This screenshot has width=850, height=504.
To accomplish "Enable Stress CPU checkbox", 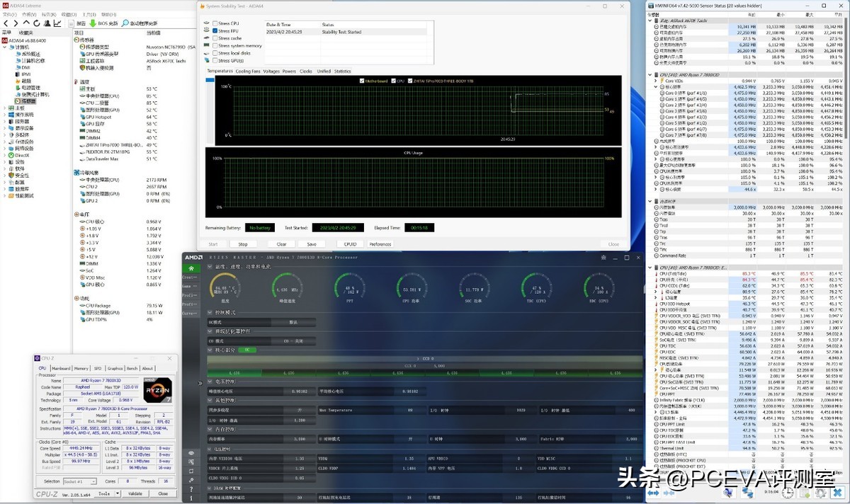I will (x=215, y=23).
